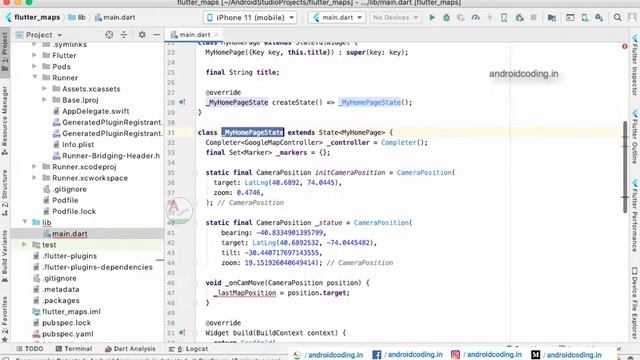Open the main.dart run configuration dropdown

tap(337, 18)
